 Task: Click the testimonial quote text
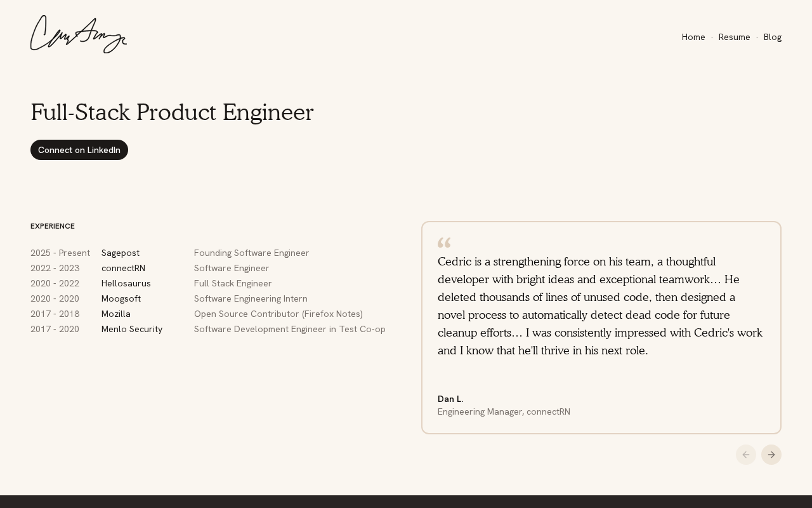(600, 306)
